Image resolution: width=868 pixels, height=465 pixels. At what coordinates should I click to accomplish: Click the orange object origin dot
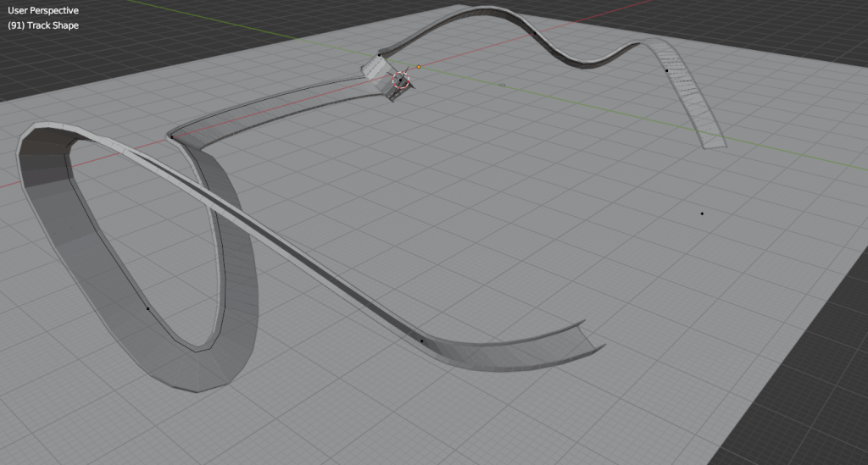[419, 66]
